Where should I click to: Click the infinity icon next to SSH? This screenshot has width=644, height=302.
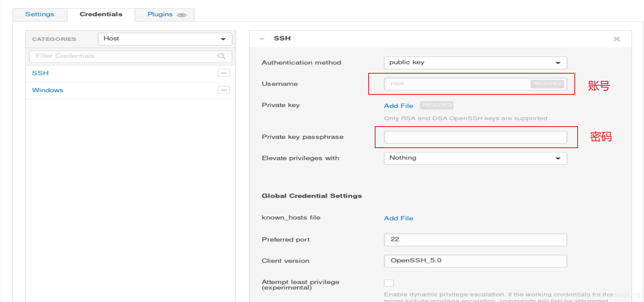point(224,73)
